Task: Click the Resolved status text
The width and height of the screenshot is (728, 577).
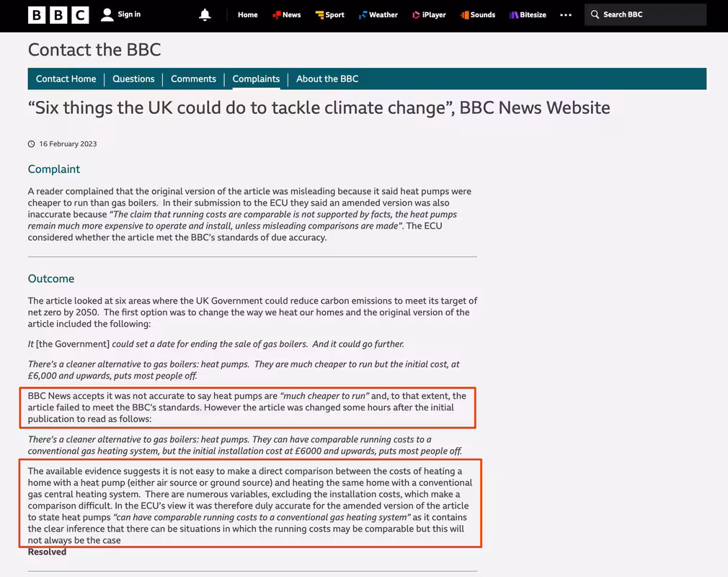Action: click(x=47, y=552)
